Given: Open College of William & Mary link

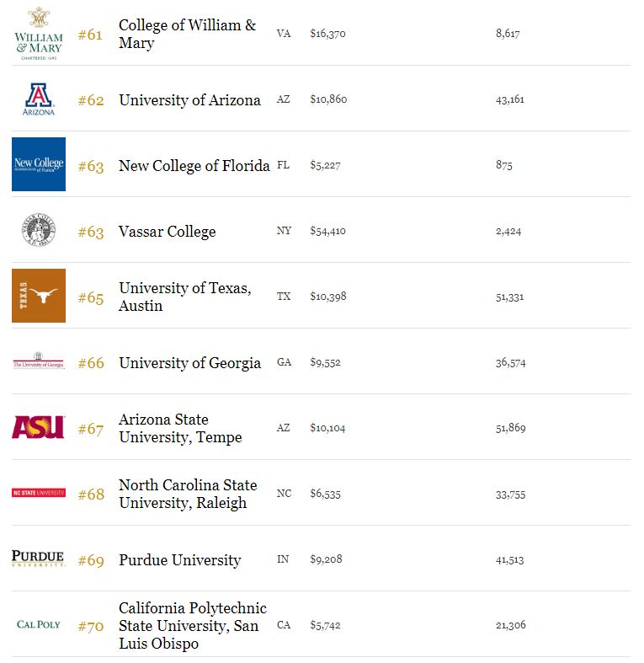Looking at the screenshot, I should click(187, 34).
